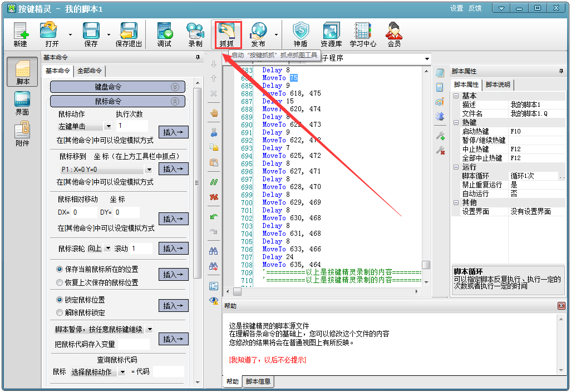This screenshot has height=392, width=571.
Task: Click the scissors cut icon
Action: [214, 132]
